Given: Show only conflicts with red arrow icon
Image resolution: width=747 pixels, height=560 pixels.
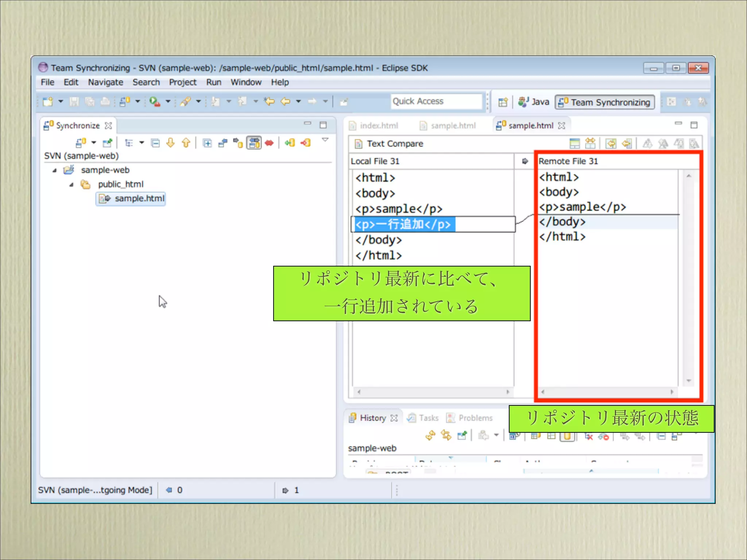Looking at the screenshot, I should click(269, 143).
